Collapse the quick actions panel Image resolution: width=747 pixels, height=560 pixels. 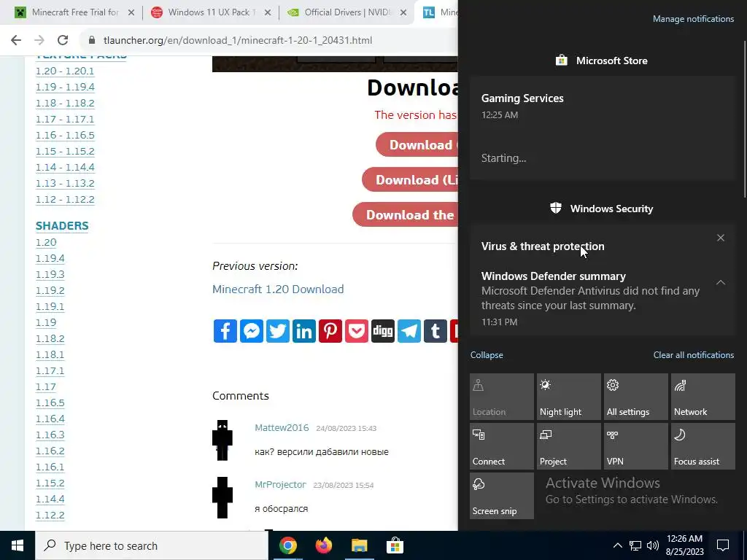pos(487,355)
